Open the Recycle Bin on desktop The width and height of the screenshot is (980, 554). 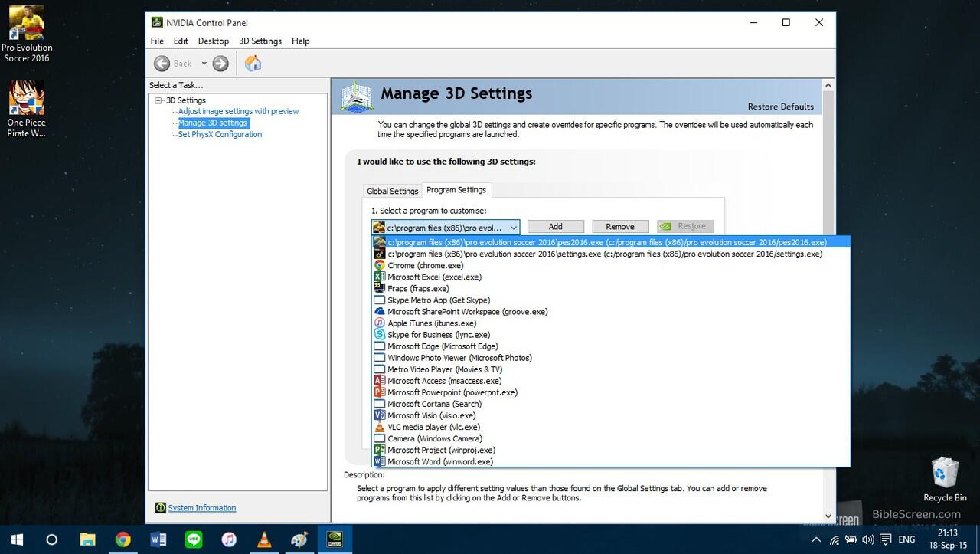[945, 479]
